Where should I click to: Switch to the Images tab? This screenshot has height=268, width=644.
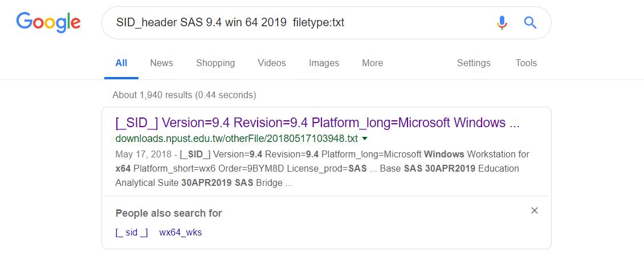(x=324, y=63)
